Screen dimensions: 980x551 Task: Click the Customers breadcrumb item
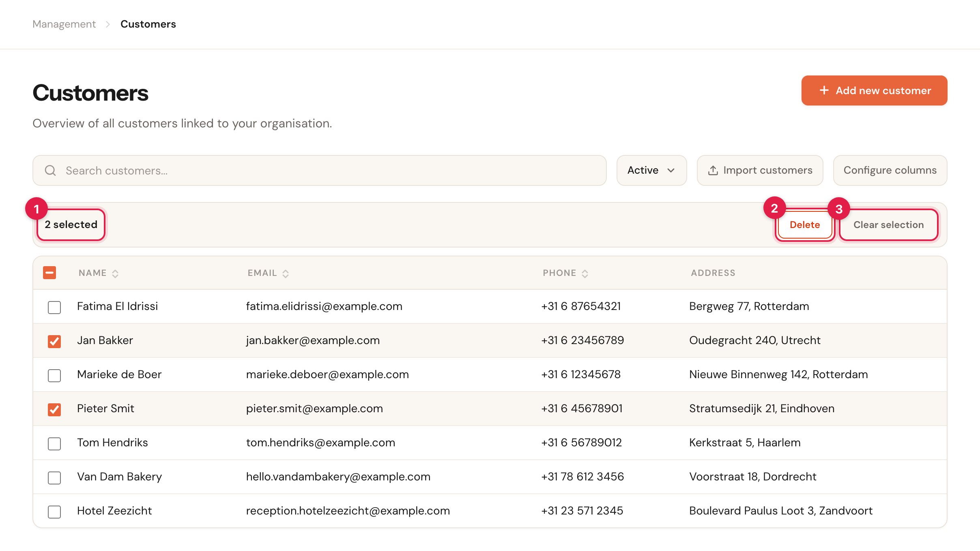[x=148, y=24]
